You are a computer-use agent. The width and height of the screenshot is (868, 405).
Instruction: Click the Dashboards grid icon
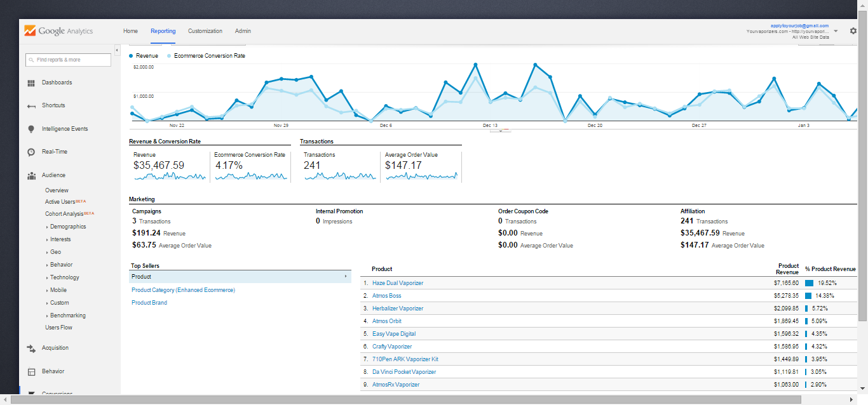point(31,83)
